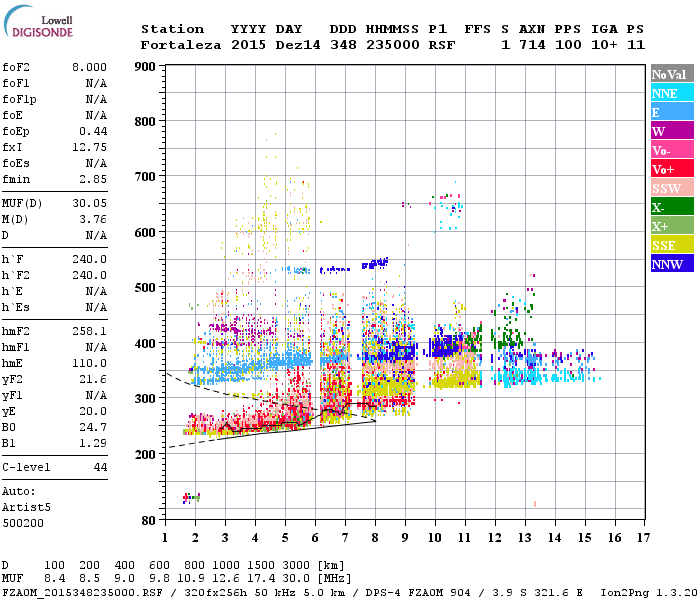
Task: Click the SSE yellow legend swatch
Action: [x=672, y=245]
